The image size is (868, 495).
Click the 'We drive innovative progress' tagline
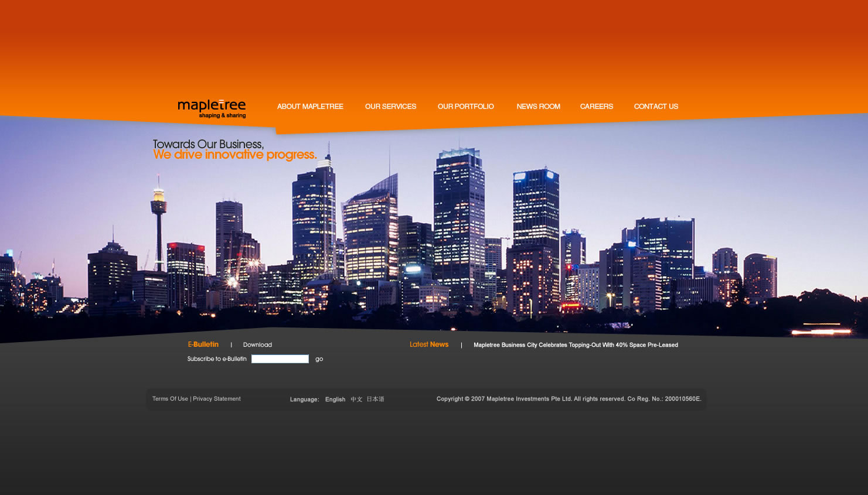235,155
